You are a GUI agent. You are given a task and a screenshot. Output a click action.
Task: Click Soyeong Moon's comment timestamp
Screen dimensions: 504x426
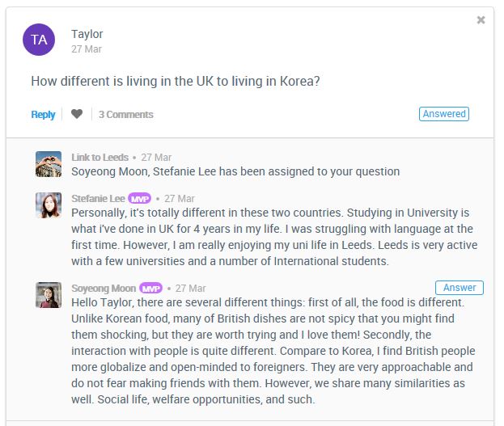pos(191,288)
